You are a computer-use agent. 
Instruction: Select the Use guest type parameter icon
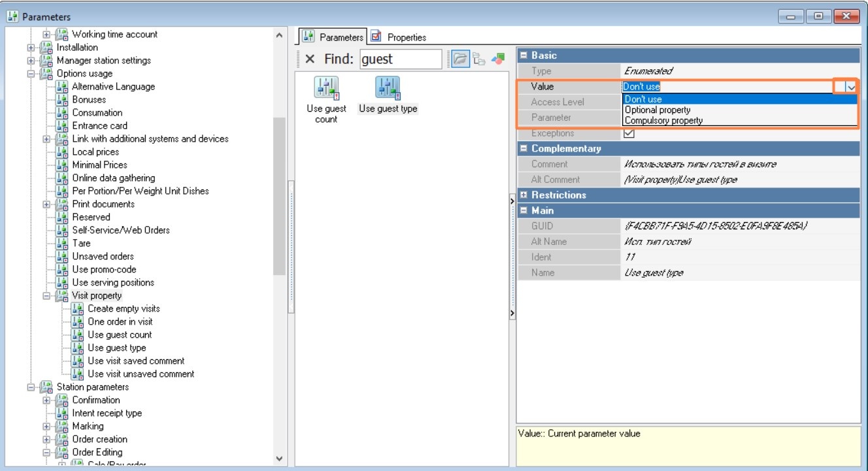388,88
